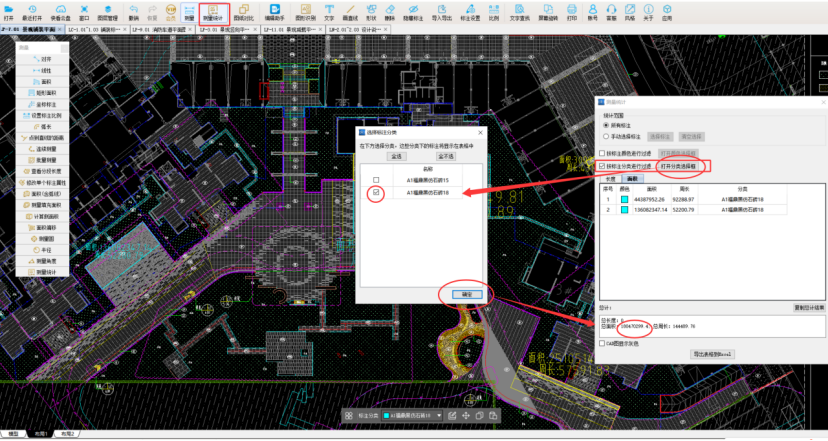
Task: Expand the 标注分类 dropdown in bottom bar
Action: (439, 415)
